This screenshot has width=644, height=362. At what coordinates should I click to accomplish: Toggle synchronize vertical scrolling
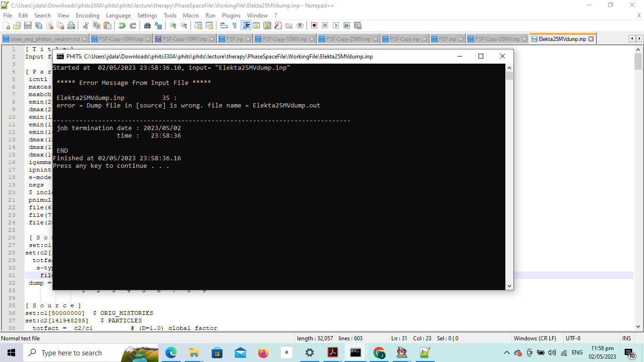tap(199, 25)
